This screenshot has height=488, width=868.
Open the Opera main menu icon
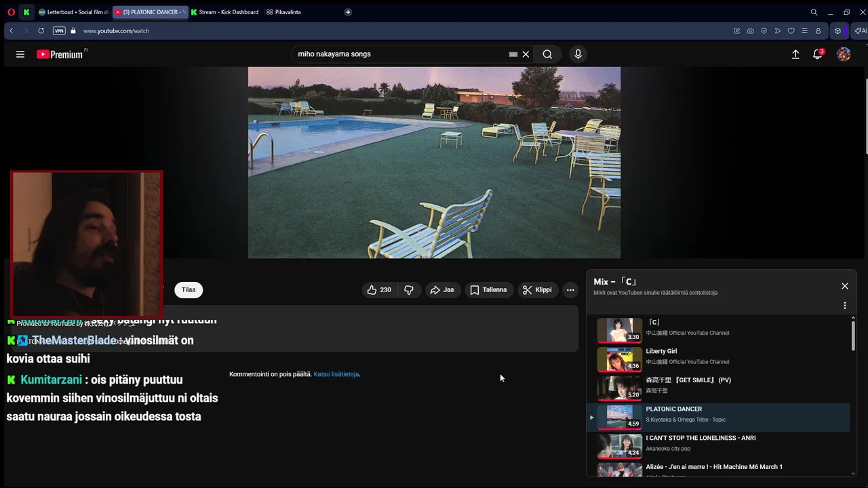[x=11, y=12]
